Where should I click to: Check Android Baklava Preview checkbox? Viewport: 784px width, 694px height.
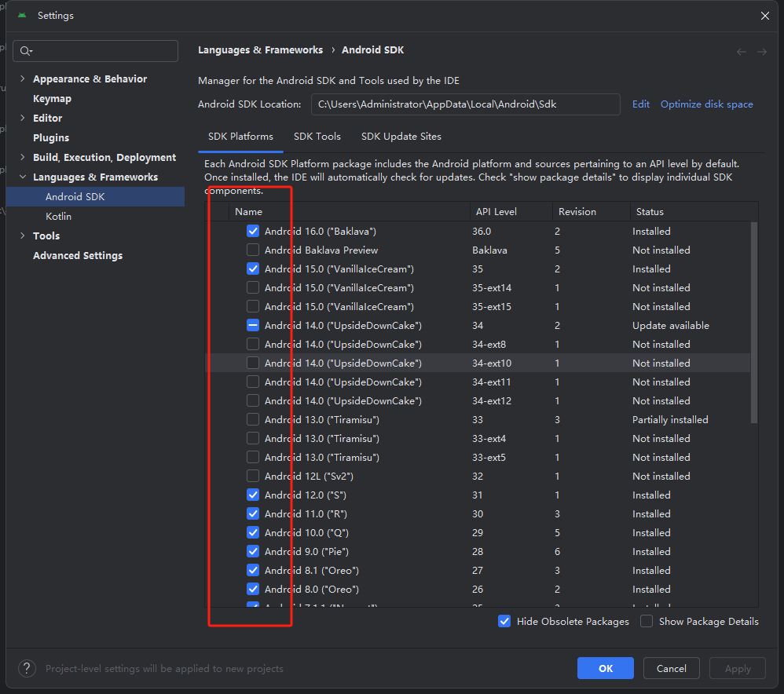pyautogui.click(x=253, y=250)
